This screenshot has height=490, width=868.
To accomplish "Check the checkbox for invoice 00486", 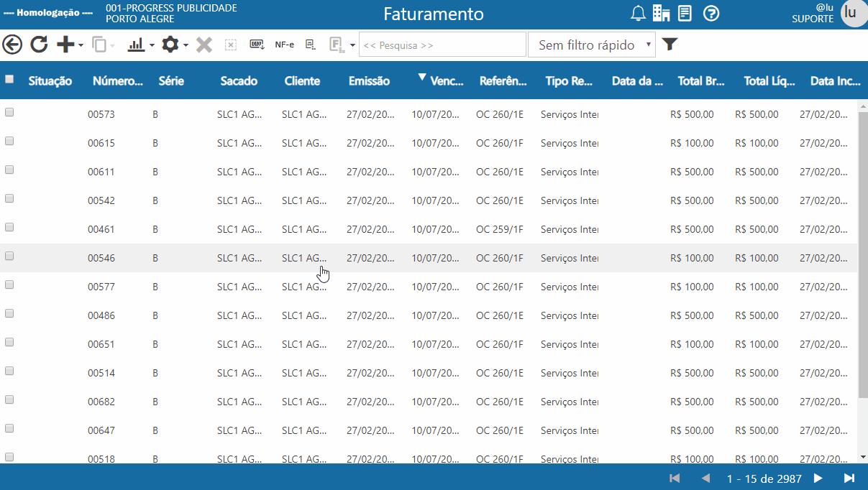I will pos(9,314).
